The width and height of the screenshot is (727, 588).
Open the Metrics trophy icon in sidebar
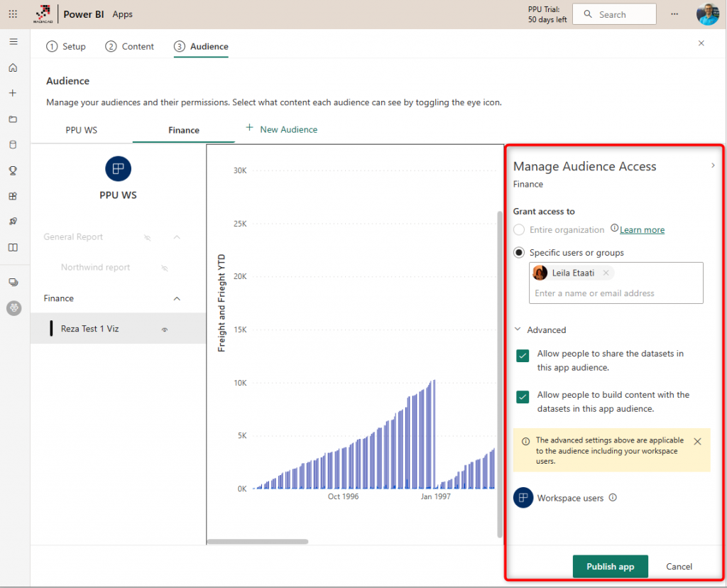(13, 170)
